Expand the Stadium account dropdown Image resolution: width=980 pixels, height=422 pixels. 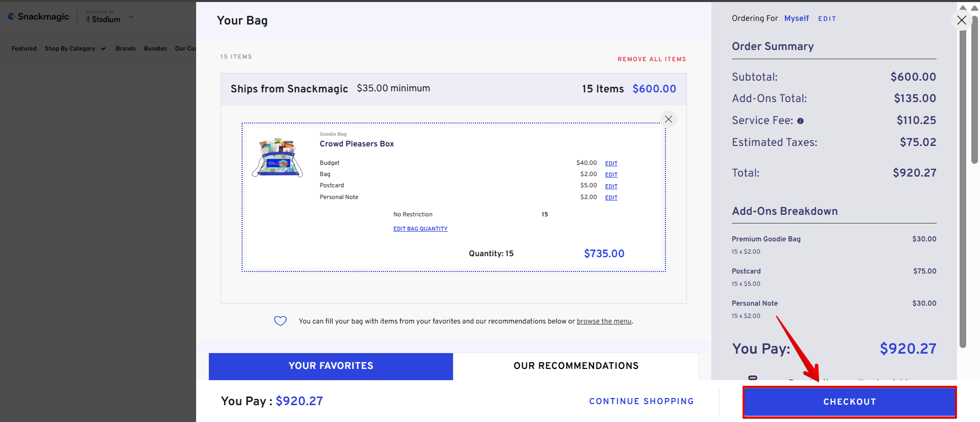131,17
